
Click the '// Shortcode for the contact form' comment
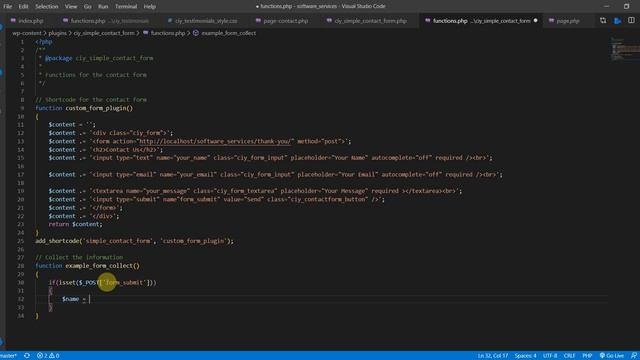[x=91, y=100]
